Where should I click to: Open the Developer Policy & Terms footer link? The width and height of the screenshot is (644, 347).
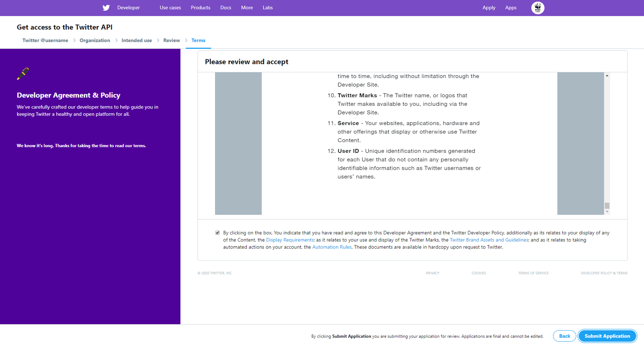coord(604,273)
